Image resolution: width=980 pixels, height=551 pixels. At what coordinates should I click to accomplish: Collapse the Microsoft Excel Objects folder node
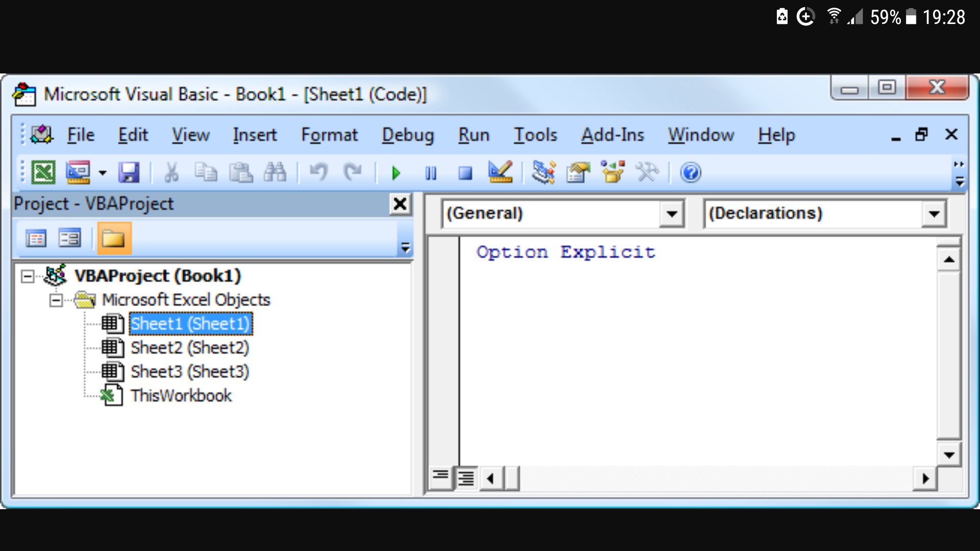[56, 300]
